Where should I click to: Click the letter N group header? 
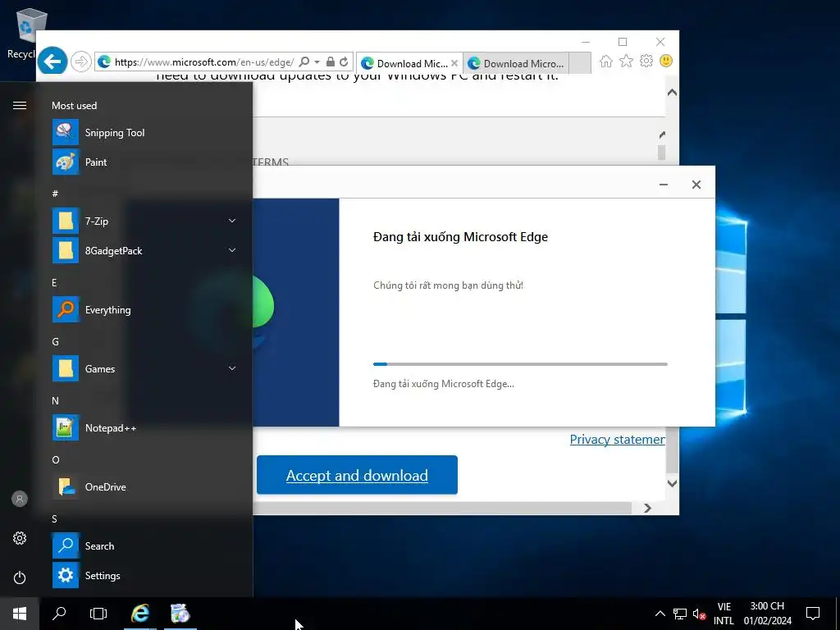click(x=55, y=400)
